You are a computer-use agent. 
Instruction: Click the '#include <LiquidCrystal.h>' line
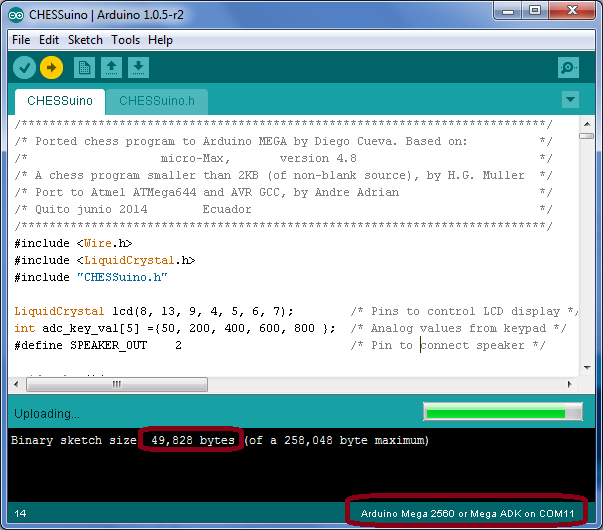[105, 260]
